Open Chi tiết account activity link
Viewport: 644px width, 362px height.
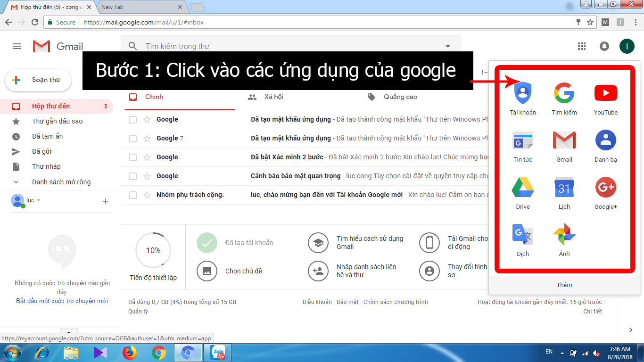point(593,311)
